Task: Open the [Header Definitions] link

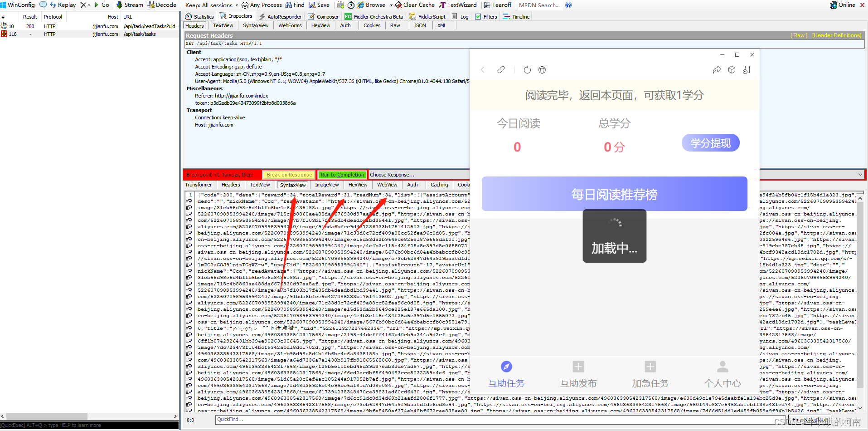Action: pyautogui.click(x=837, y=35)
